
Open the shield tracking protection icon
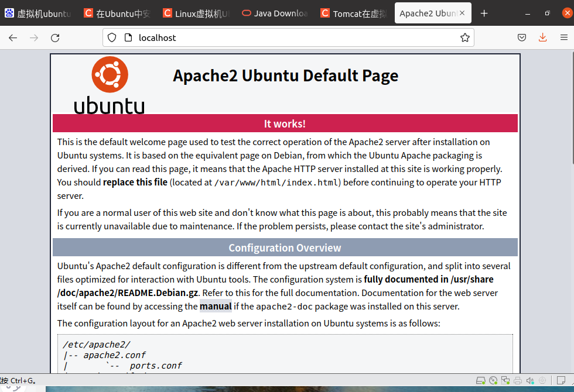tap(112, 37)
